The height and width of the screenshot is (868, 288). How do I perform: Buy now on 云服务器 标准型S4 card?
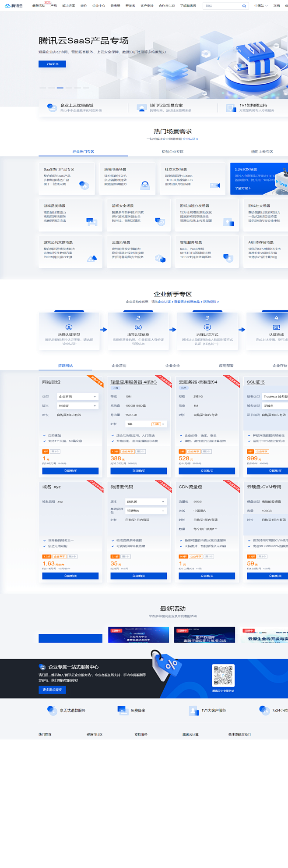coord(207,471)
